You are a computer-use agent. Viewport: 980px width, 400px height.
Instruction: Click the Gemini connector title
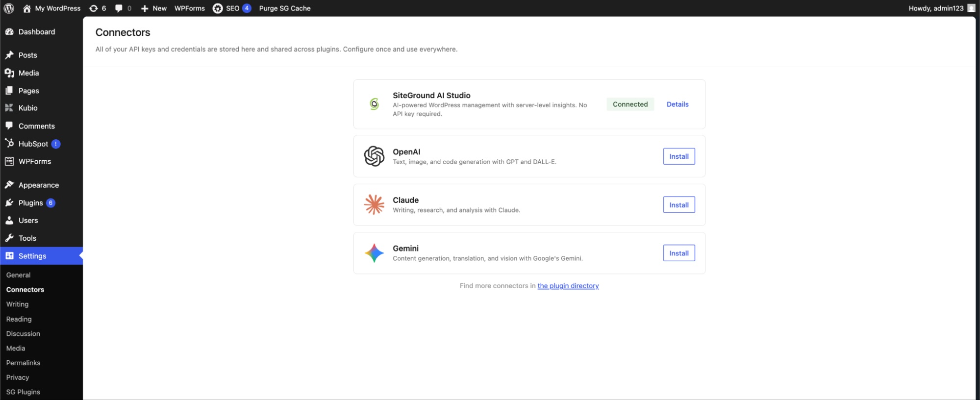pos(405,249)
